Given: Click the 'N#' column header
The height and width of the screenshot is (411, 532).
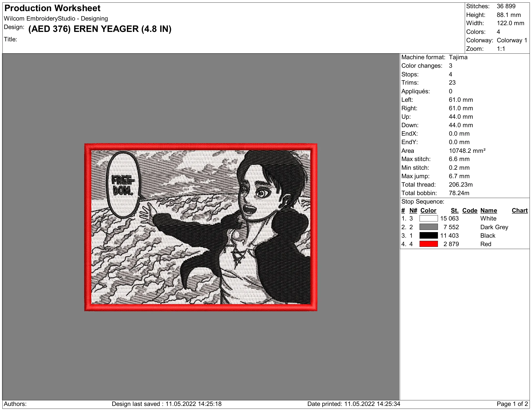Looking at the screenshot, I should 413,210.
